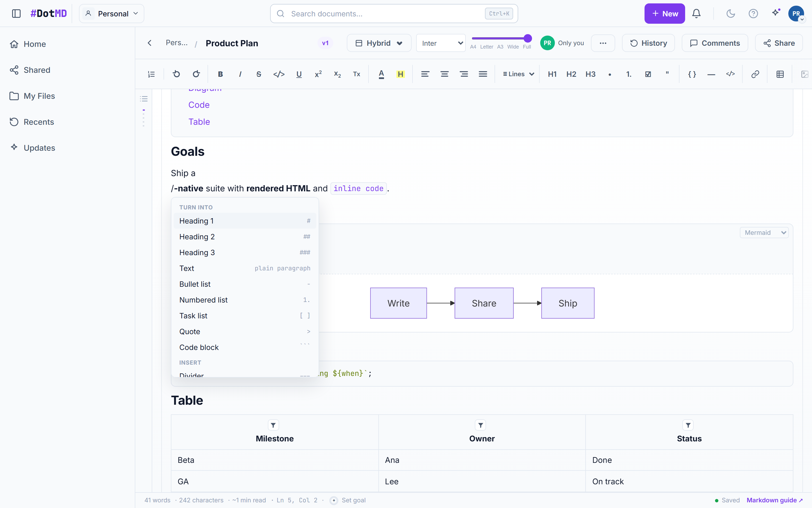The image size is (812, 508).
Task: Go back with the left chevron
Action: [150, 43]
